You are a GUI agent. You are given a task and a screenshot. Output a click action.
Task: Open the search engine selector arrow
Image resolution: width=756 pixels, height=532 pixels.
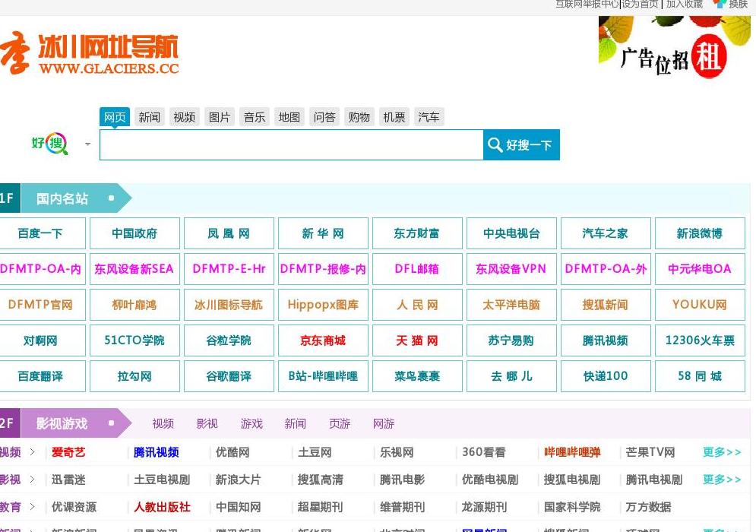[x=87, y=144]
